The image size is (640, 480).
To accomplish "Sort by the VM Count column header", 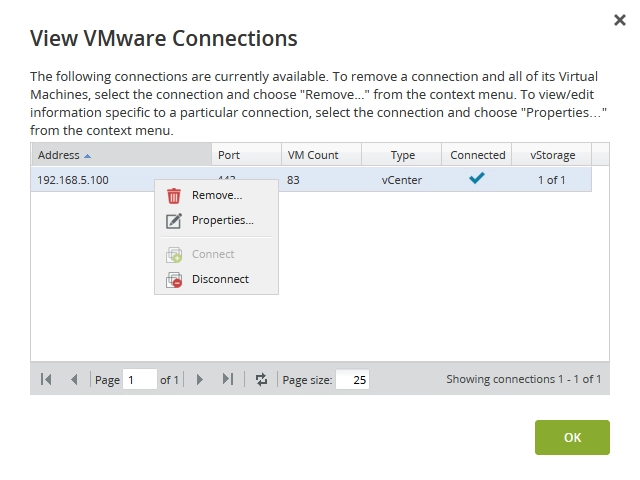I will [321, 155].
